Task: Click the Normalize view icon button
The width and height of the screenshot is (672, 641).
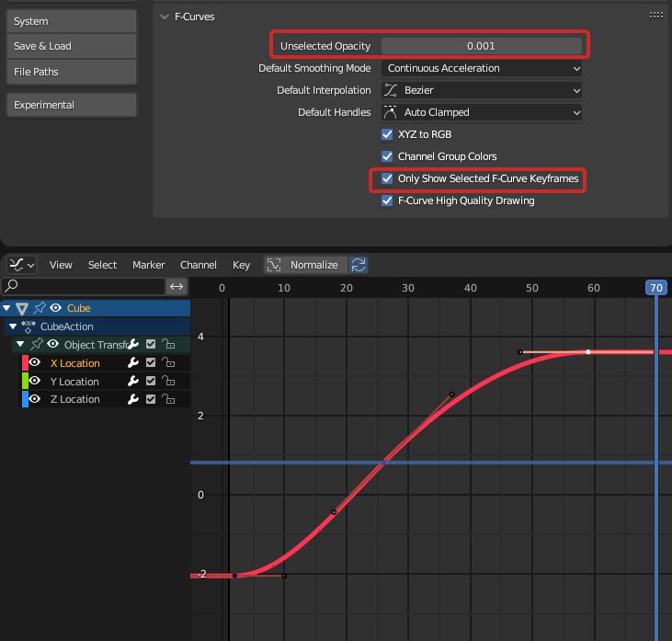Action: 274,265
